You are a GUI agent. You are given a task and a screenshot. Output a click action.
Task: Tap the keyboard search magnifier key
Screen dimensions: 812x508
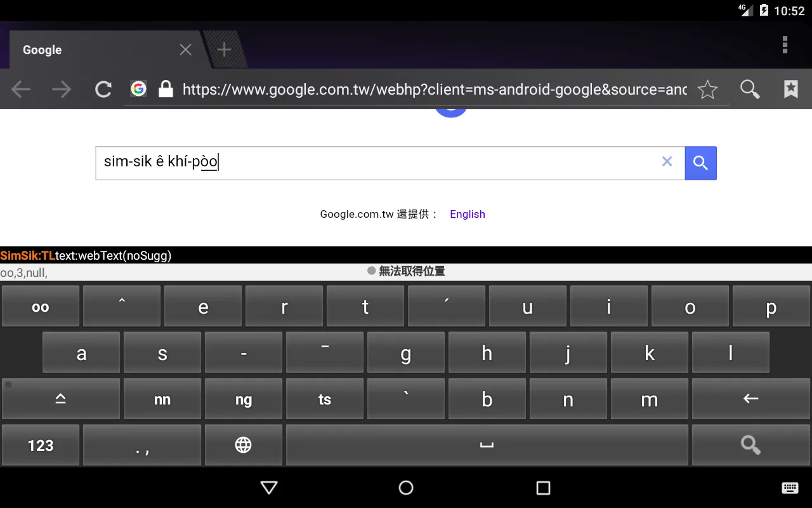(751, 445)
